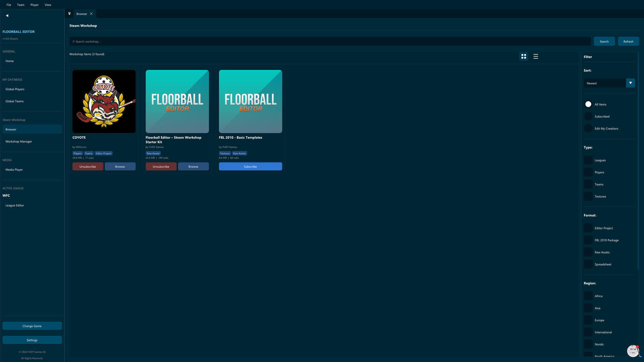This screenshot has width=644, height=362.
Task: Select Edit My Creations filter
Action: [588, 128]
